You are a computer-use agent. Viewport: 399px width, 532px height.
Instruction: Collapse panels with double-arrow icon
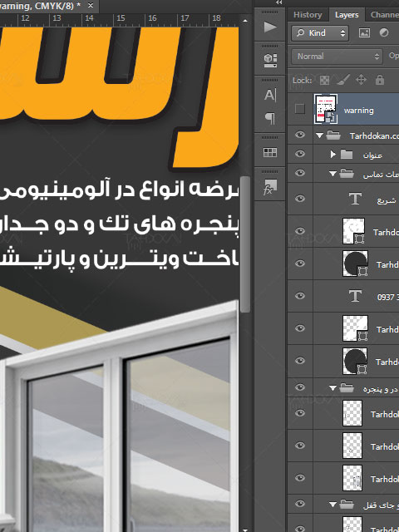(279, 2)
